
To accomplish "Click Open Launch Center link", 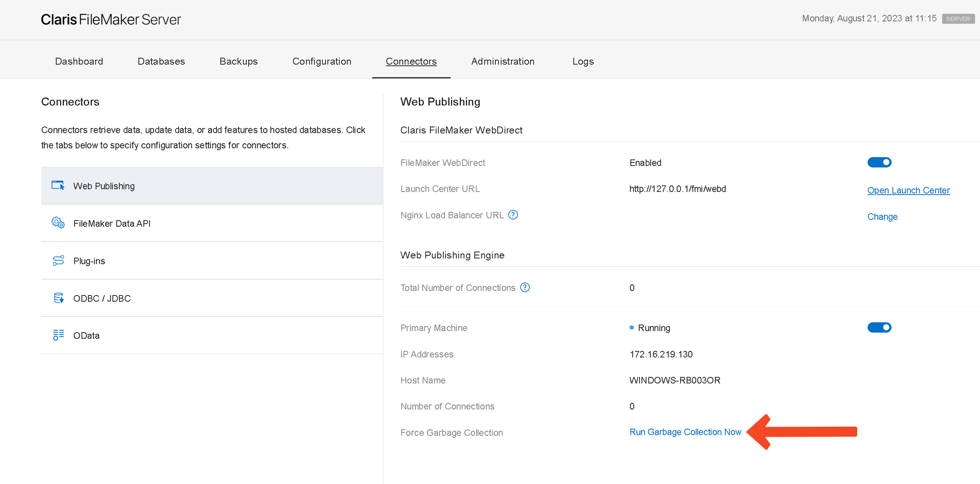I will [908, 190].
